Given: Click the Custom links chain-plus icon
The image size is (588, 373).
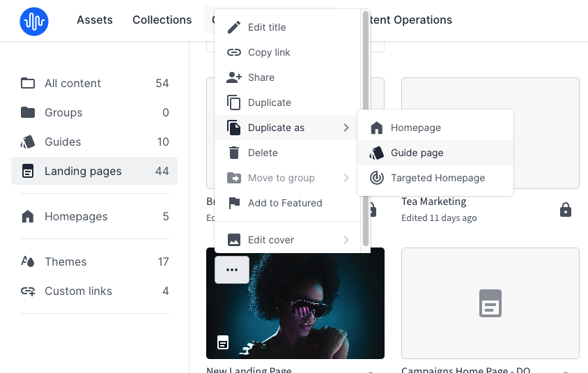Looking at the screenshot, I should pos(28,291).
